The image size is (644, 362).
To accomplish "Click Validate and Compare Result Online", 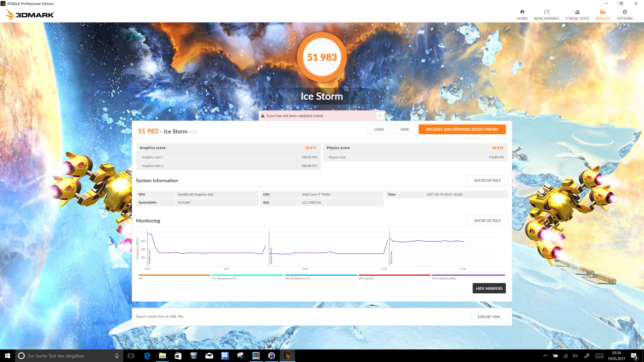I will [x=462, y=129].
